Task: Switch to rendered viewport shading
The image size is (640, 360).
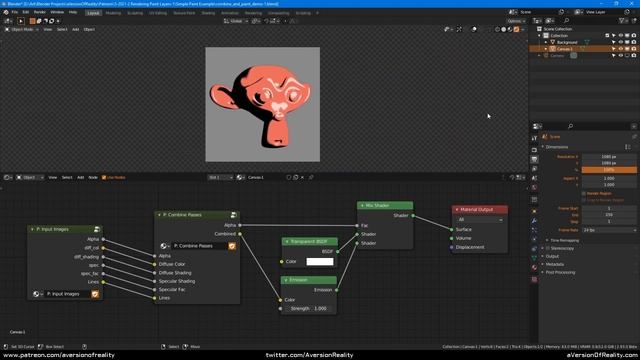Action: (x=517, y=29)
